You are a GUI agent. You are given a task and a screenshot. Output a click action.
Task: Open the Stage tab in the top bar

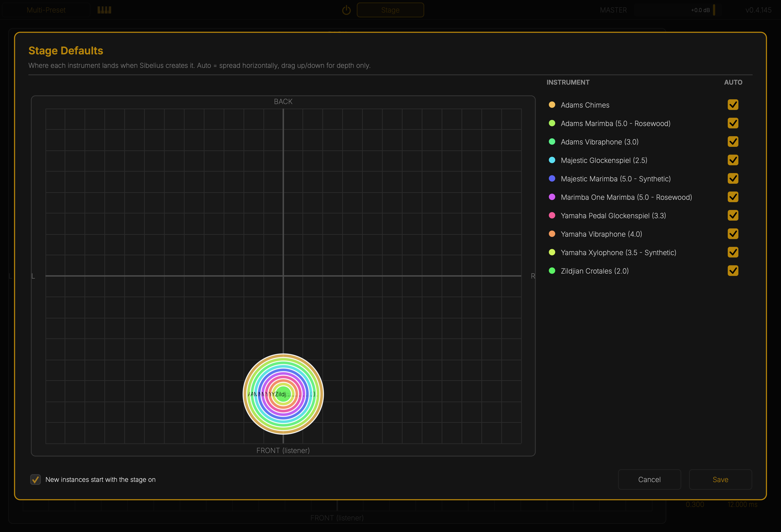(x=390, y=10)
